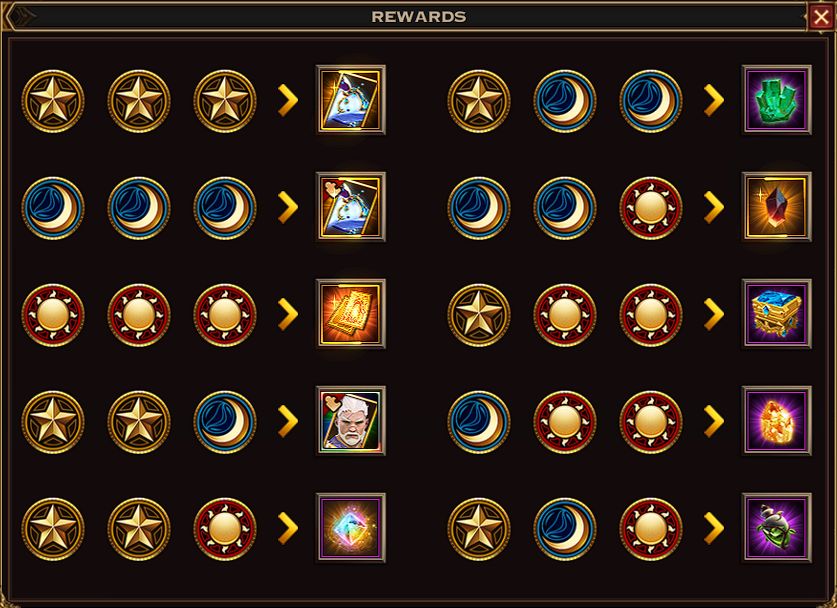The image size is (837, 608).
Task: Click the golden tickets reward icon
Action: point(351,314)
